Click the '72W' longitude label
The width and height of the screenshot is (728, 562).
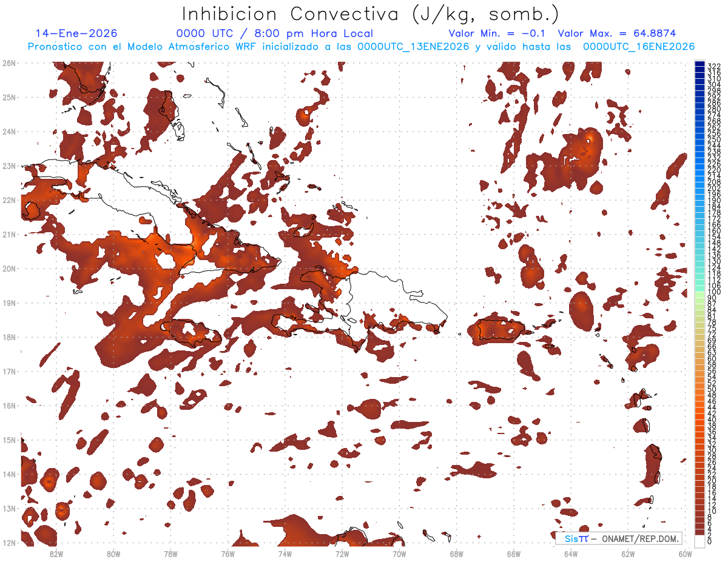(x=342, y=553)
